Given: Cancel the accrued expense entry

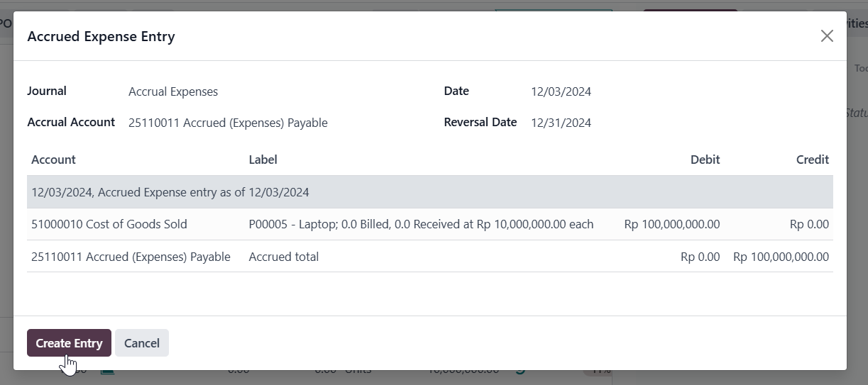Looking at the screenshot, I should pyautogui.click(x=142, y=343).
